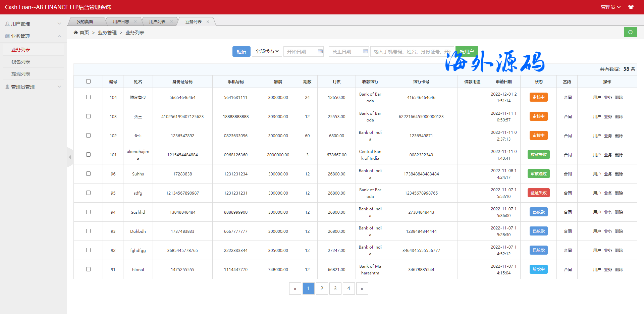Open the 全部状态 status dropdown
Image resolution: width=644 pixels, height=314 pixels.
(x=267, y=51)
